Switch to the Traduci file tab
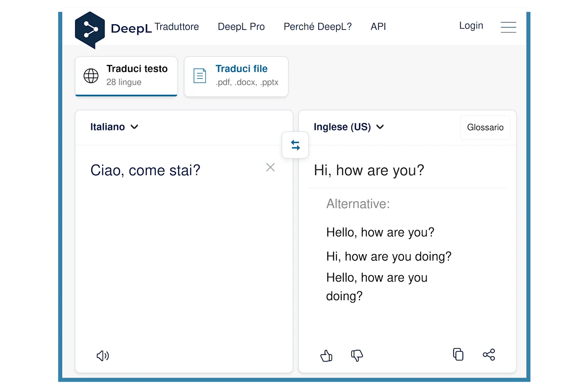Viewport: 588px width, 389px height. click(x=236, y=76)
